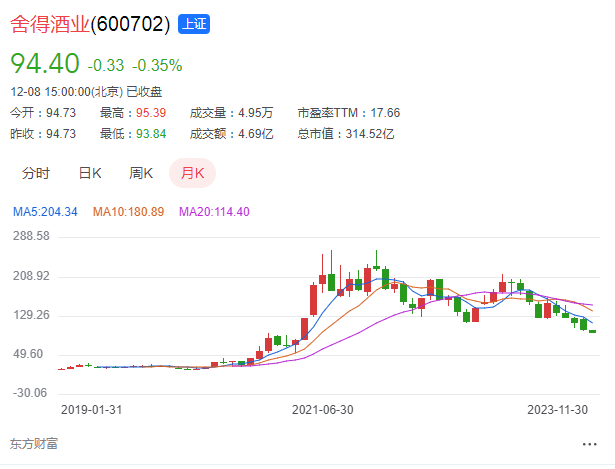Click the 129.26 y-axis price label
This screenshot has height=469, width=615.
tap(31, 315)
